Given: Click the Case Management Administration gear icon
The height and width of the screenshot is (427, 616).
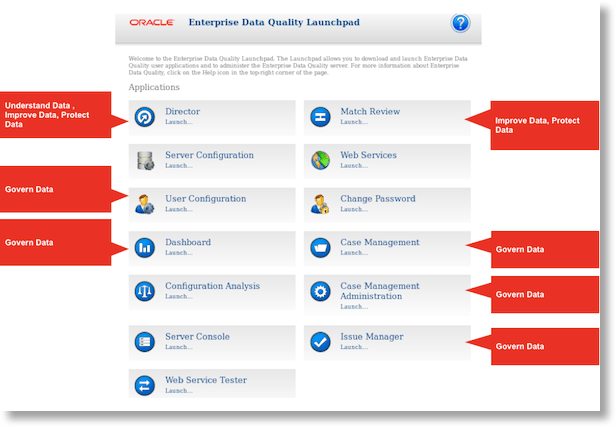Looking at the screenshot, I should [320, 291].
